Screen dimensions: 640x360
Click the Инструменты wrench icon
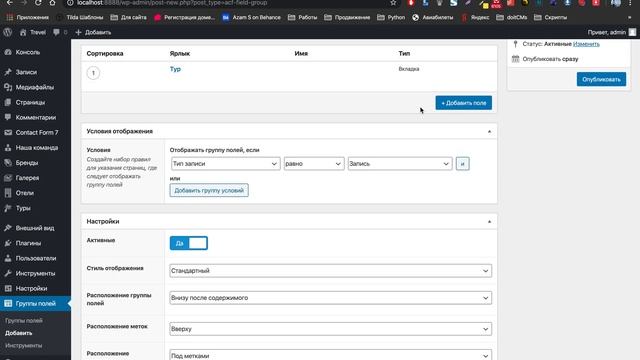tap(8, 273)
